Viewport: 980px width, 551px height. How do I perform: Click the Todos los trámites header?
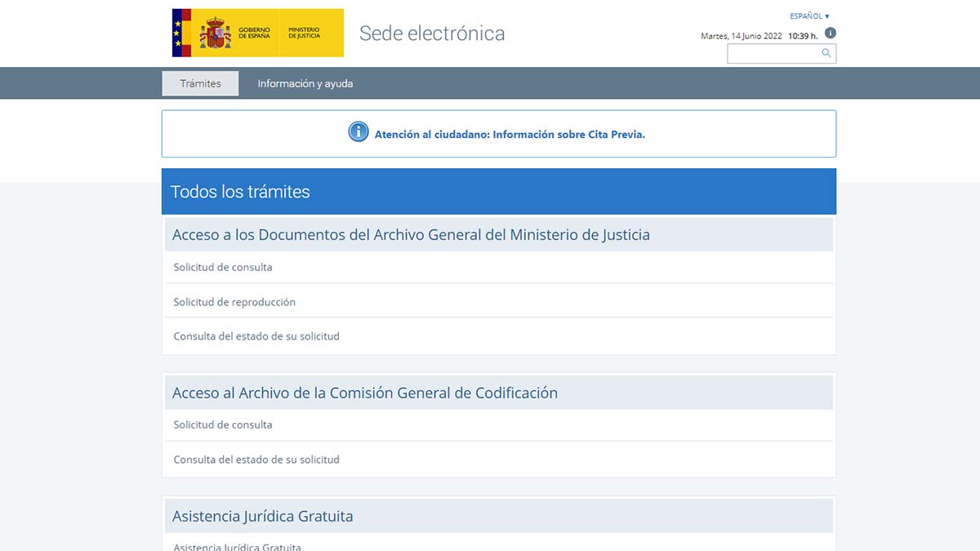(x=240, y=191)
